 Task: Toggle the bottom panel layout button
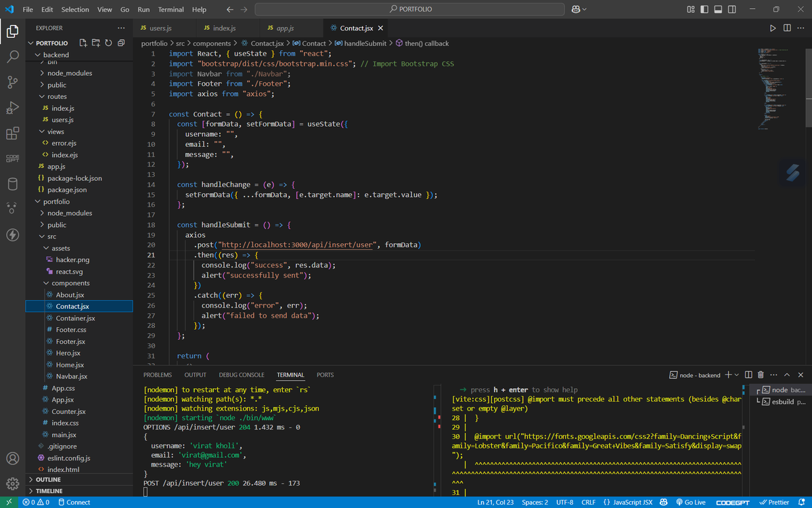coord(719,9)
